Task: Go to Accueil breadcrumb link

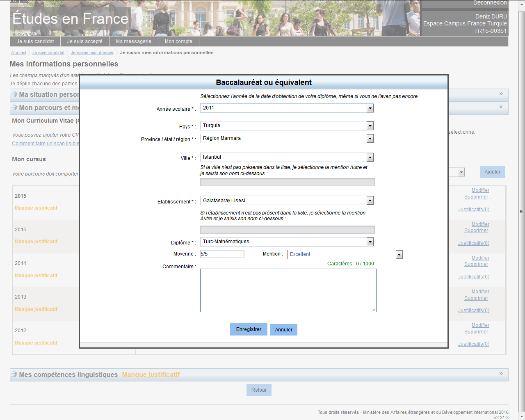Action: click(x=18, y=52)
